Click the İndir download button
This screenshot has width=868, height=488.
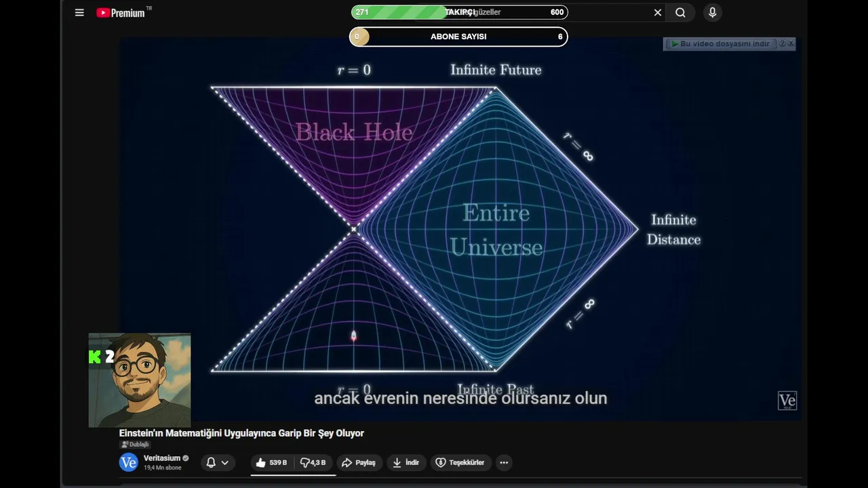(x=406, y=462)
